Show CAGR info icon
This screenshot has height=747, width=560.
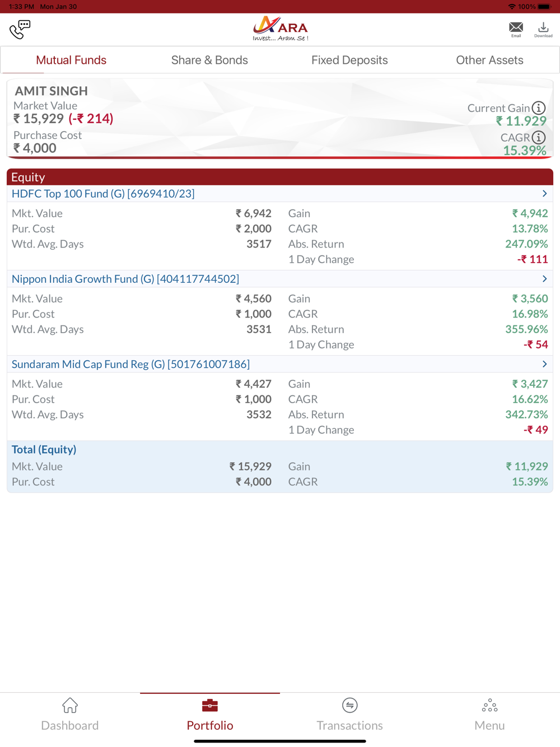click(x=539, y=137)
